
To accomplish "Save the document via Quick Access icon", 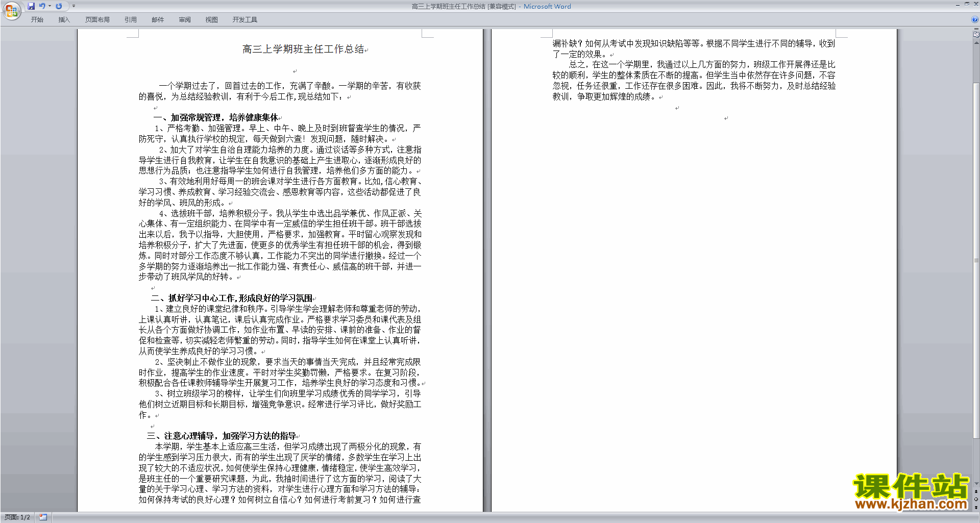I will pyautogui.click(x=31, y=6).
